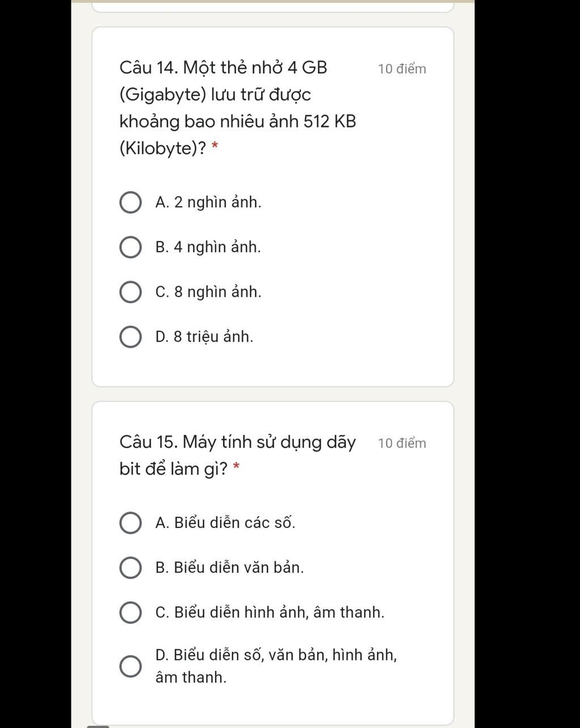Click the answer text 'B. Biểu diễn văn bản.'
Image resolution: width=580 pixels, height=728 pixels.
pos(229,567)
